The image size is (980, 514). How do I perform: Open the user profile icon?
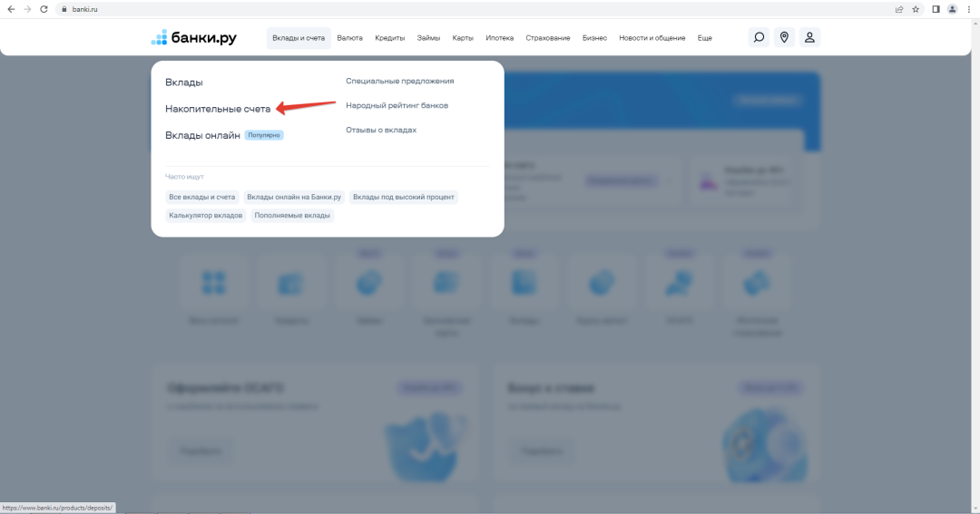809,37
